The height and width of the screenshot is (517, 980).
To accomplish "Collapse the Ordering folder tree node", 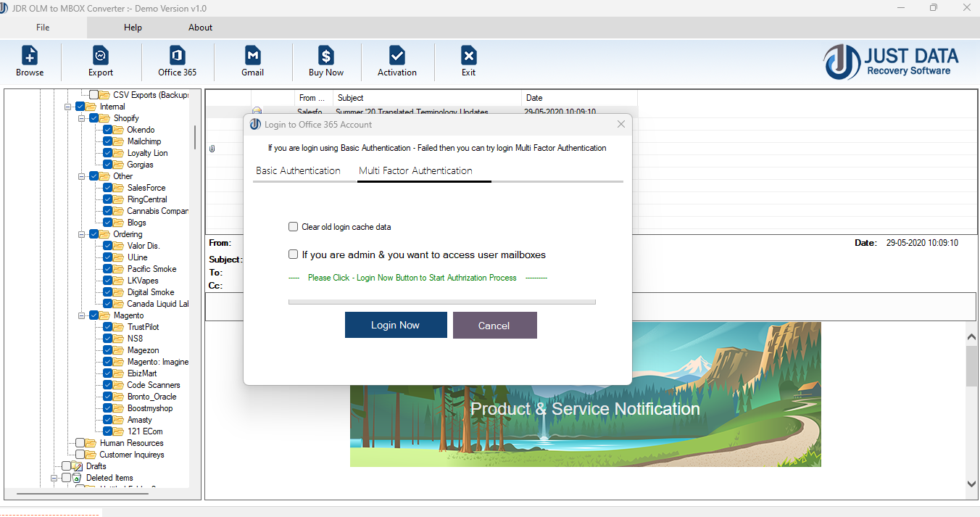I will [x=82, y=234].
